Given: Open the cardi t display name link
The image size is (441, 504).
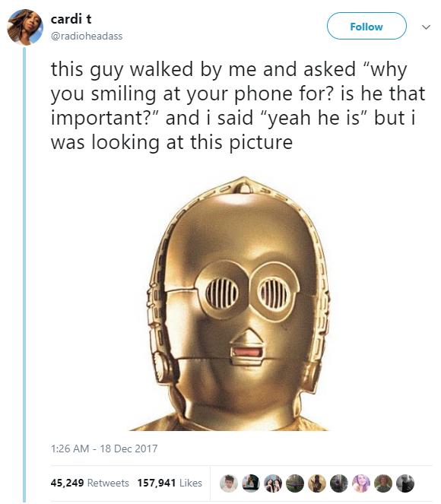Looking at the screenshot, I should tap(71, 19).
